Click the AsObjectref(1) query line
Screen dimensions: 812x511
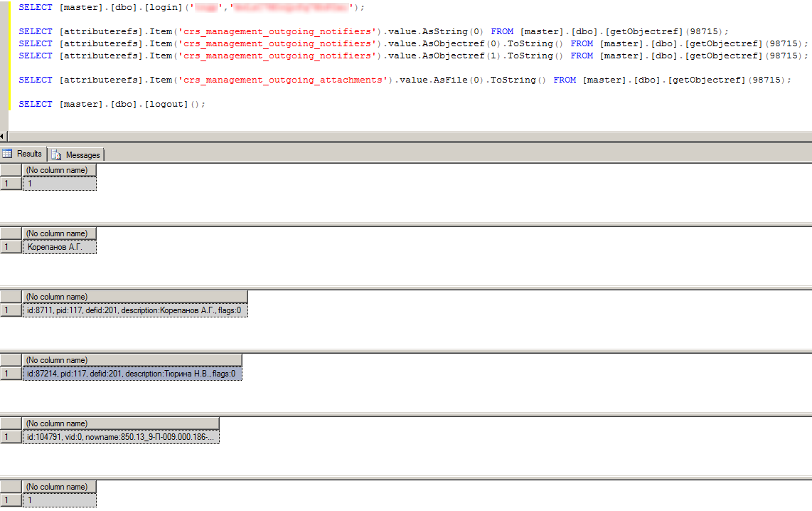413,56
